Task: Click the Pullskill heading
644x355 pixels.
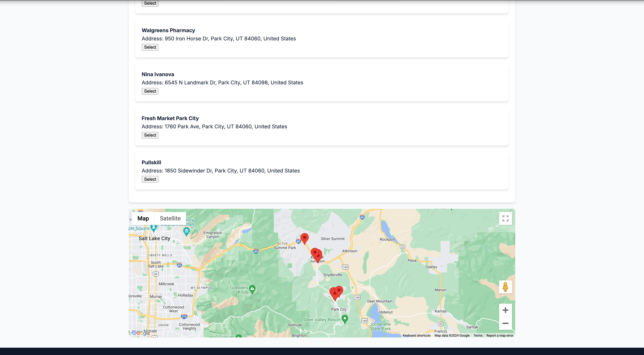Action: (151, 162)
